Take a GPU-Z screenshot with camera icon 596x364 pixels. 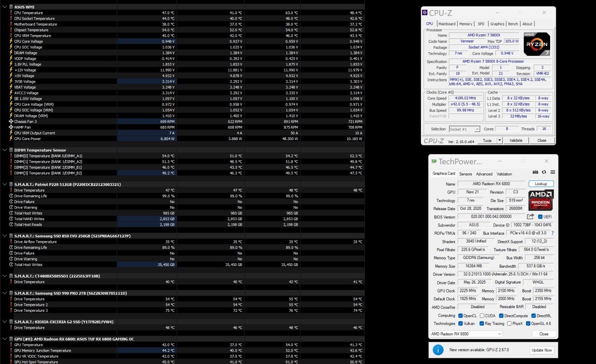click(535, 172)
